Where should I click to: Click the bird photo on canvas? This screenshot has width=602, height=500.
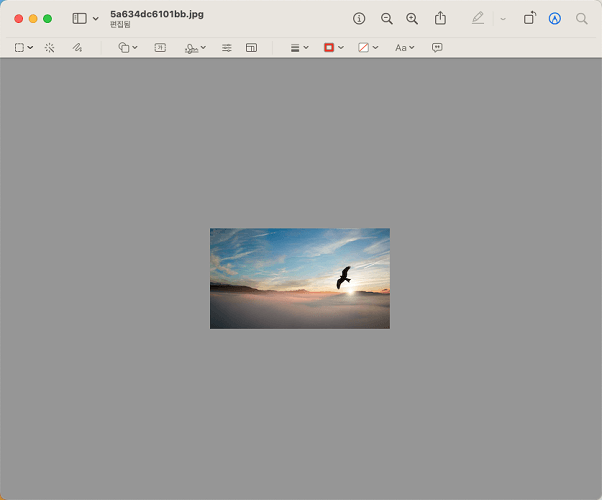(299, 278)
